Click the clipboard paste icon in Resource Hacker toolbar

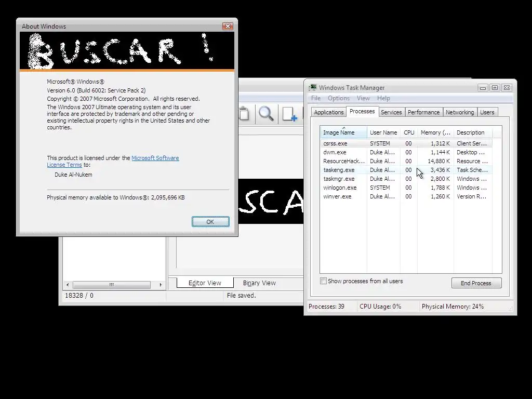click(x=244, y=114)
